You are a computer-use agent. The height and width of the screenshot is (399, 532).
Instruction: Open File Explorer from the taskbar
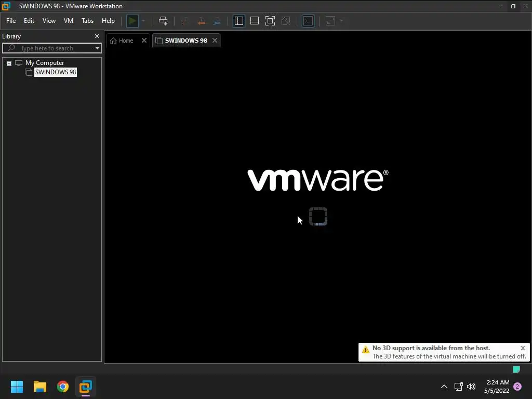(39, 387)
